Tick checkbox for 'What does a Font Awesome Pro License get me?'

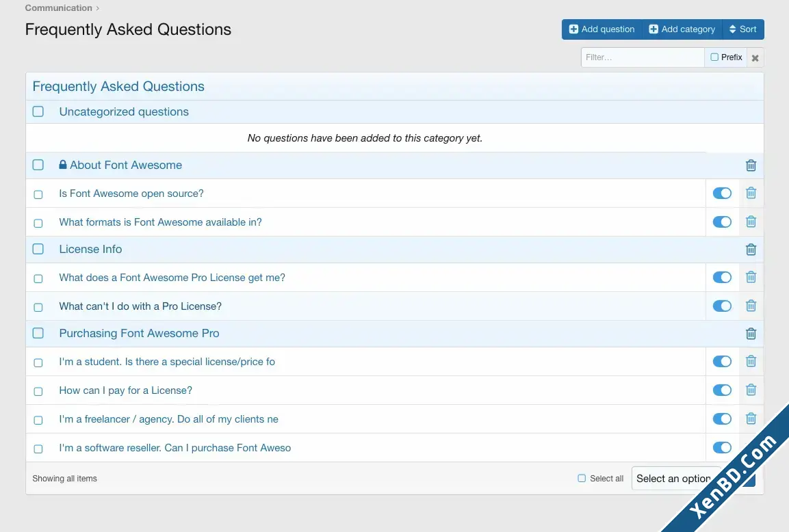[38, 278]
